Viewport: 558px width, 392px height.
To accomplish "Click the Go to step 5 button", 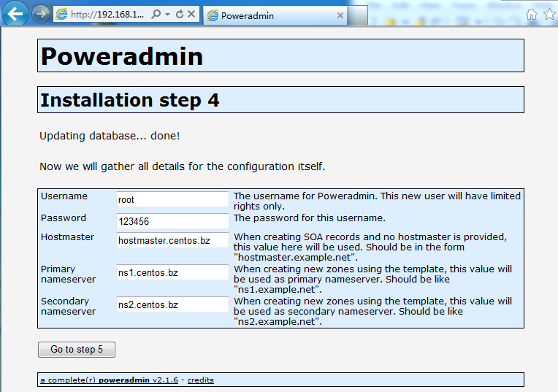I will tap(77, 350).
